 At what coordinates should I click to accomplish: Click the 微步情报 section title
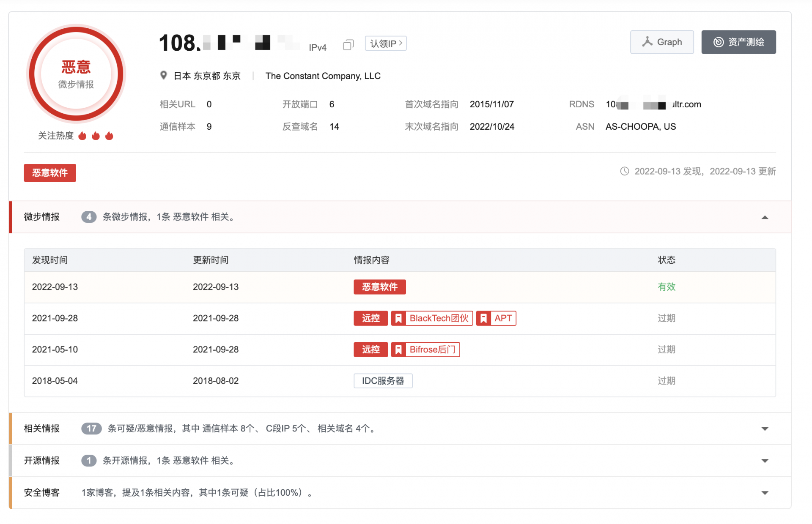42,217
